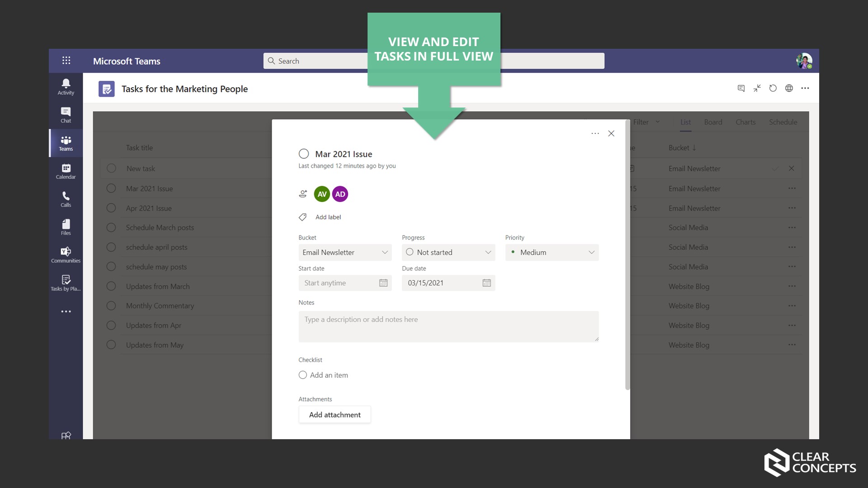Open Calendar in the sidebar
This screenshot has height=488, width=868.
[x=66, y=171]
